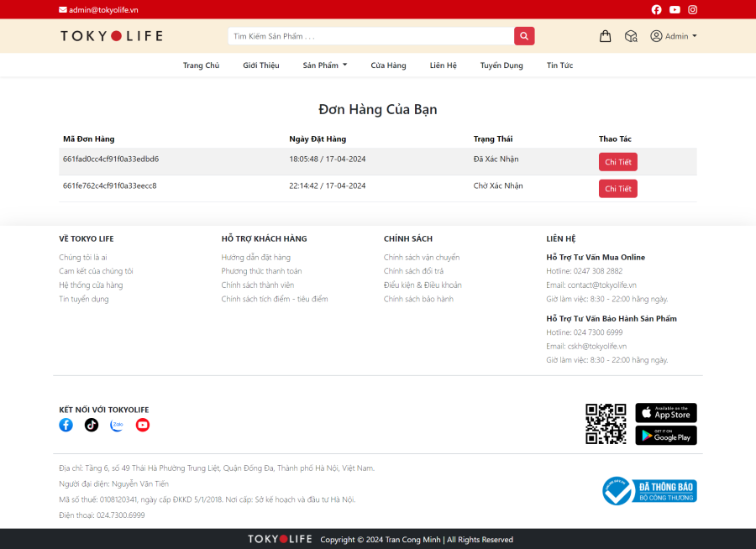
Task: Open the Zalo icon in footer
Action: coord(117,425)
